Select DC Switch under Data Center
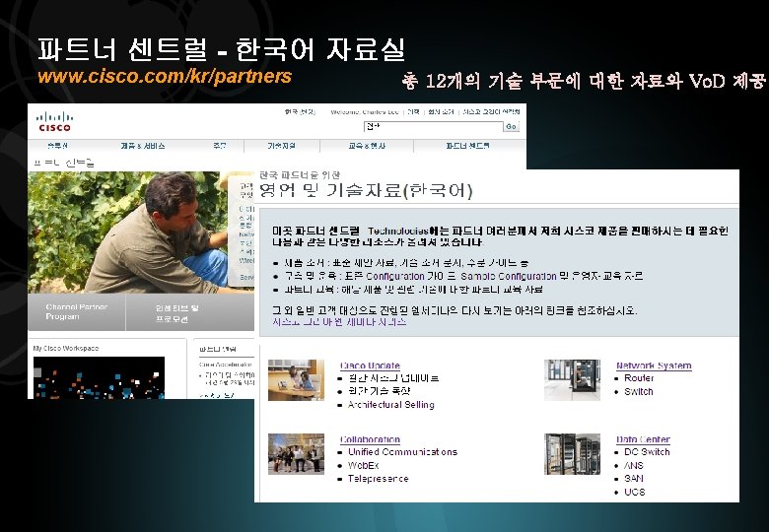The image size is (769, 532). (647, 452)
